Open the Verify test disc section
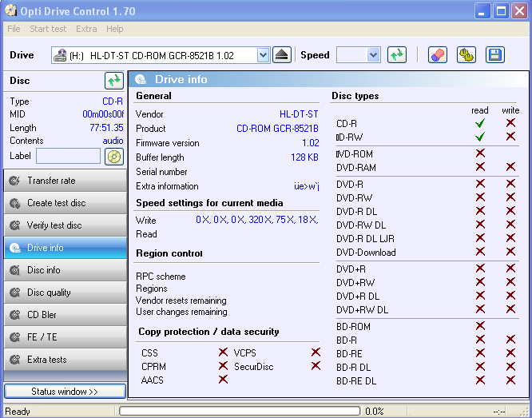532x418 pixels. coord(66,225)
